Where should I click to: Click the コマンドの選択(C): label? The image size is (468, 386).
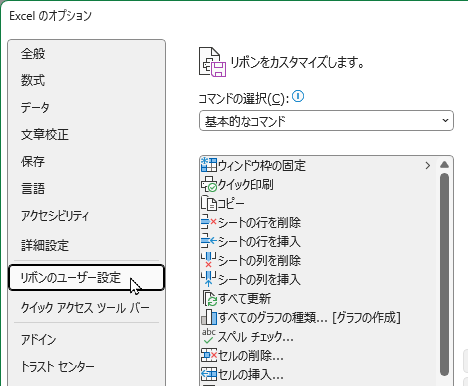tap(244, 99)
